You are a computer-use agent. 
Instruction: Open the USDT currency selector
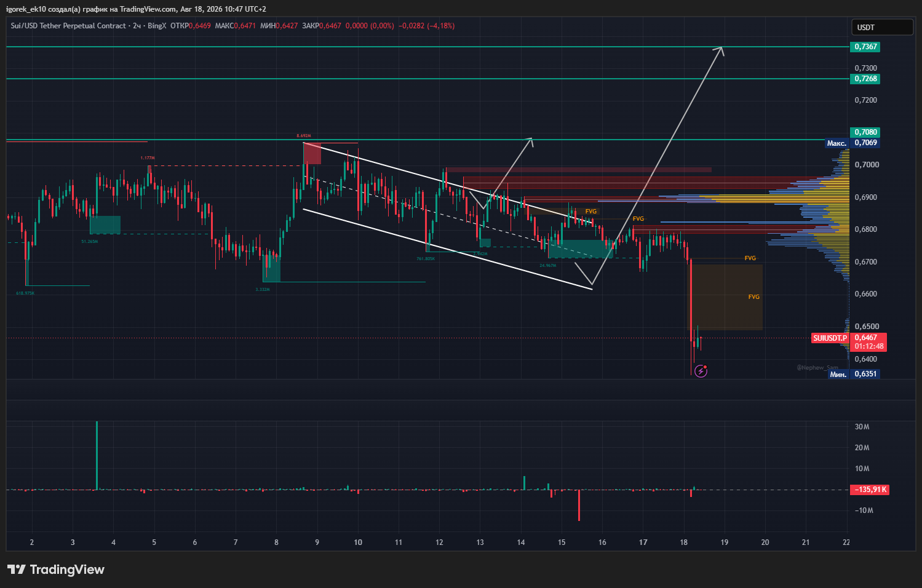coord(882,27)
